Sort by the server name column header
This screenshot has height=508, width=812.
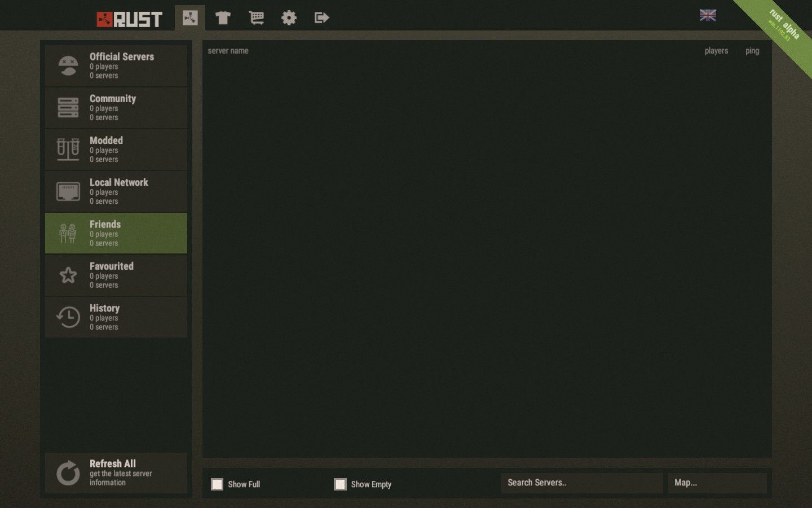228,51
